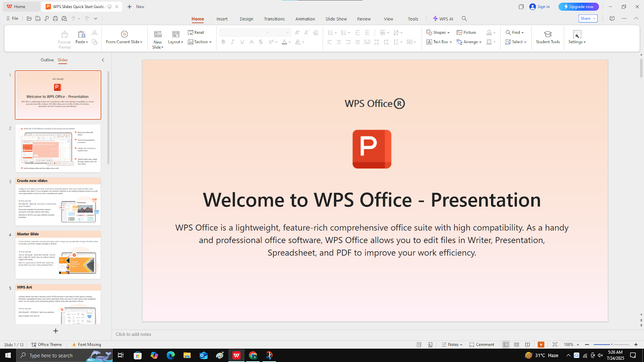Toggle Bold formatting

223,42
